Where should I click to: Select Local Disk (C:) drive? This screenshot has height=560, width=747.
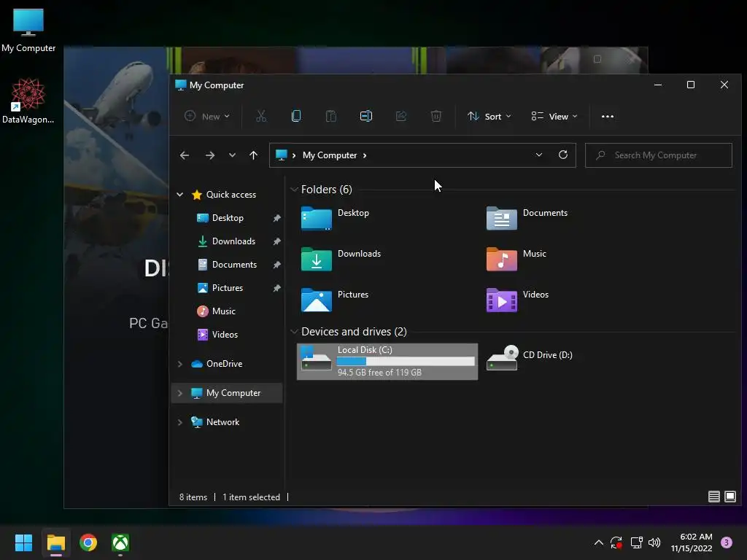pos(387,362)
